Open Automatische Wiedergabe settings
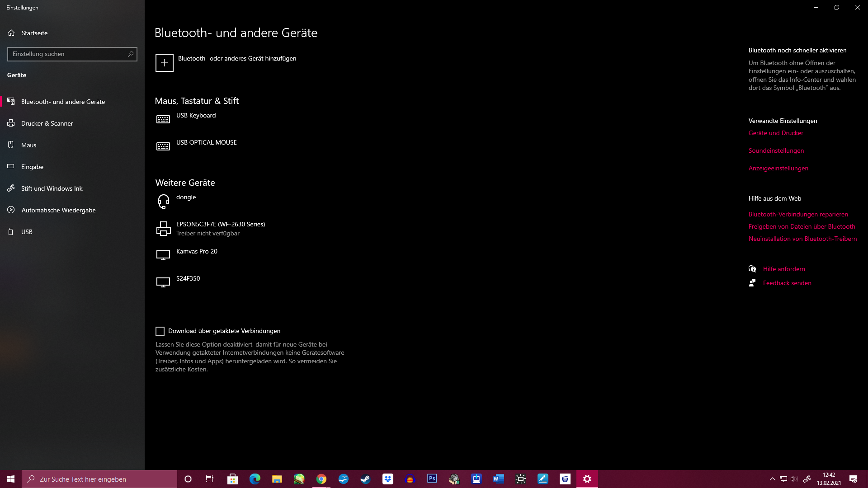 (58, 210)
